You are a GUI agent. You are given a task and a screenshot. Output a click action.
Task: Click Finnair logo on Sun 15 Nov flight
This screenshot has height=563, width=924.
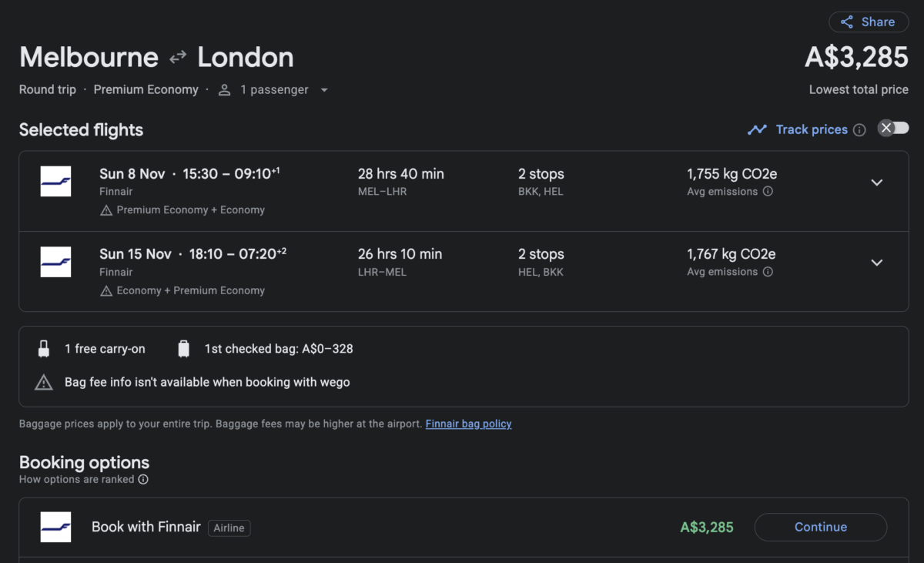click(55, 262)
